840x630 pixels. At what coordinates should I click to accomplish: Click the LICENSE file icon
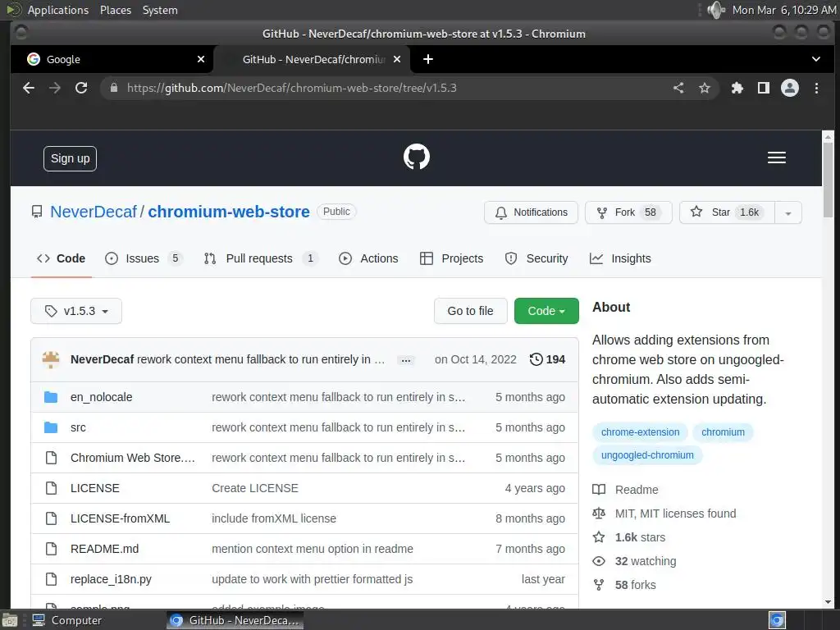point(51,488)
